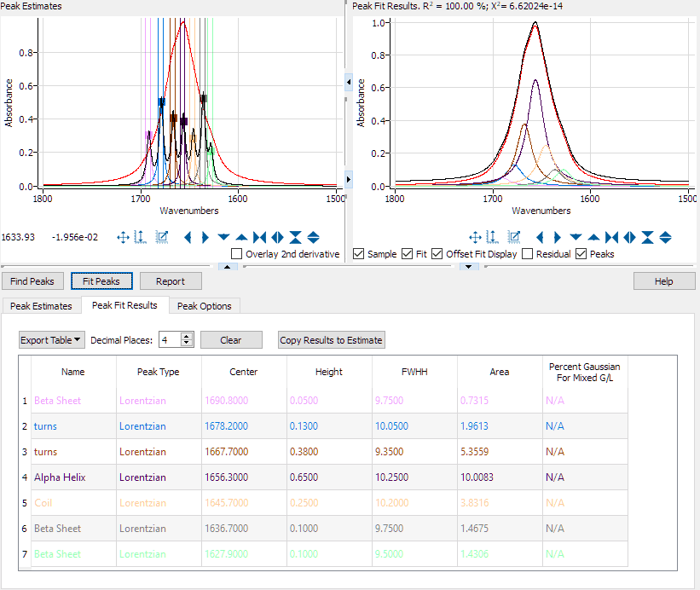Image resolution: width=700 pixels, height=590 pixels.
Task: Enable Overlay 2nd derivative checkbox
Action: (237, 254)
